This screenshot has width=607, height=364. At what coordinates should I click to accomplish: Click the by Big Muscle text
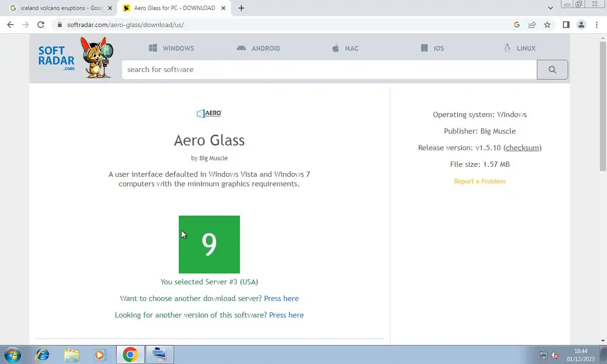click(x=209, y=158)
